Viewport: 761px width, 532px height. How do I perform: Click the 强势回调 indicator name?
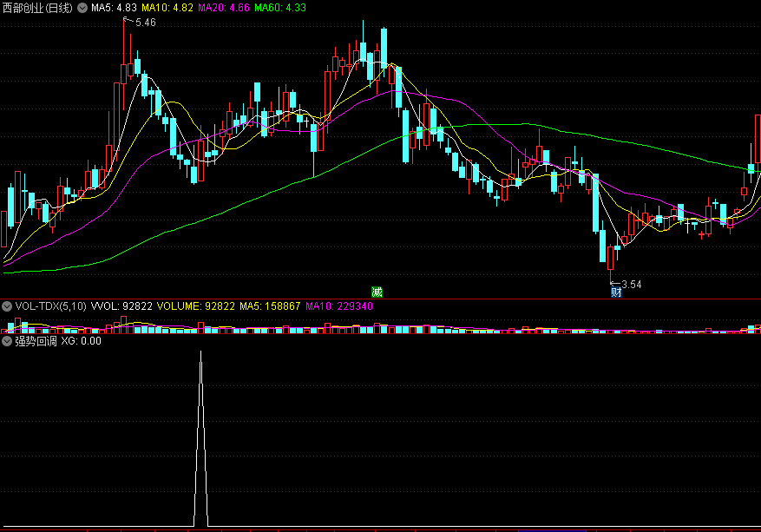pos(36,341)
